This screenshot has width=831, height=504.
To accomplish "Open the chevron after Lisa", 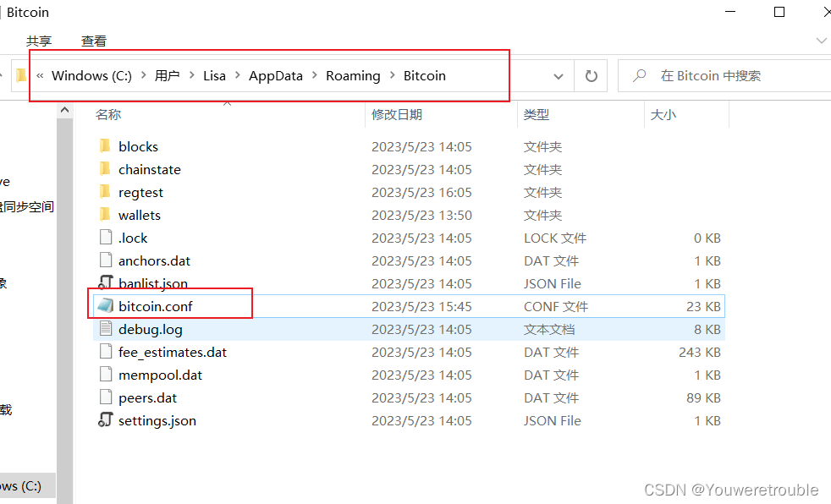I will [x=238, y=76].
